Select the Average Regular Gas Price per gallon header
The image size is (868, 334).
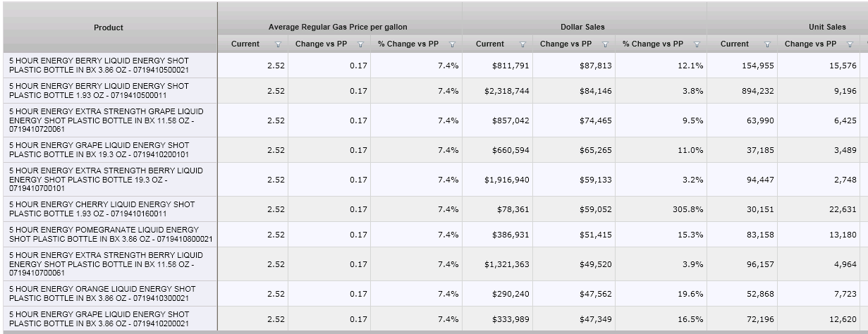coord(338,27)
